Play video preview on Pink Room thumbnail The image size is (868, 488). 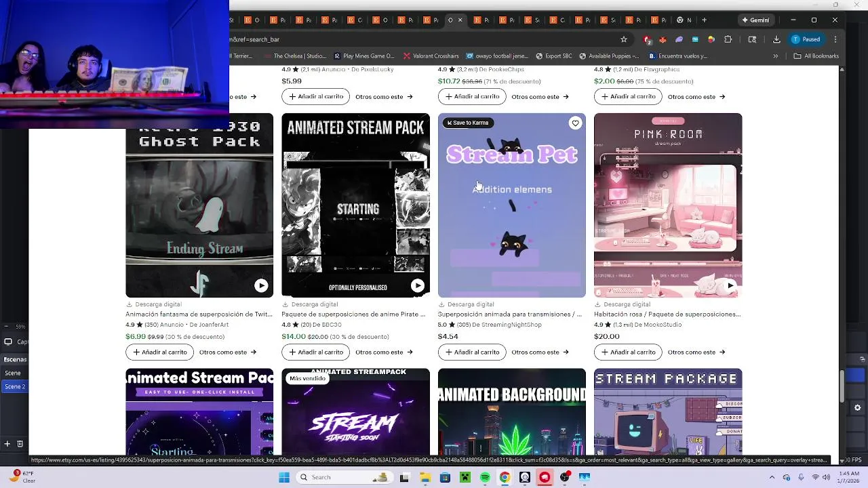click(730, 285)
